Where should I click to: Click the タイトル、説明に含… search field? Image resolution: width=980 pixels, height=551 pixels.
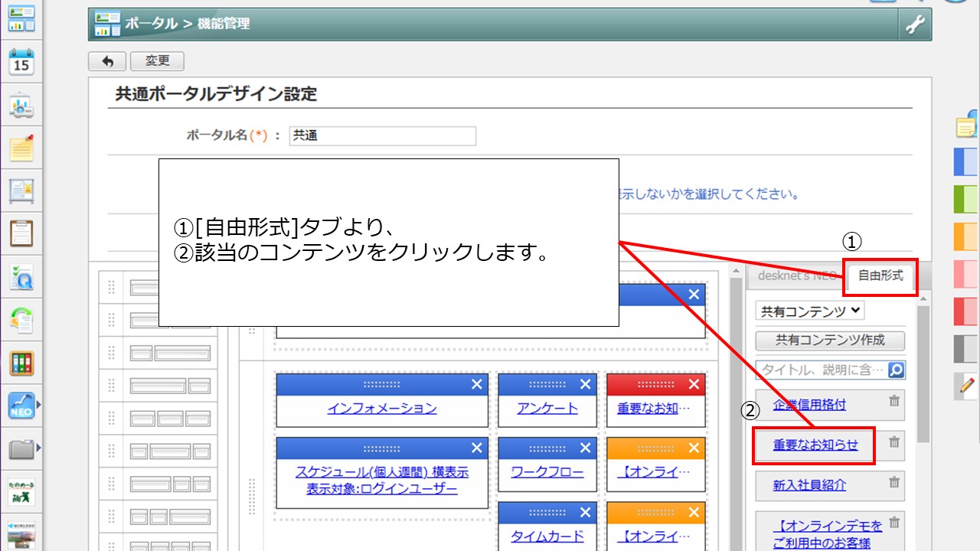pos(821,370)
